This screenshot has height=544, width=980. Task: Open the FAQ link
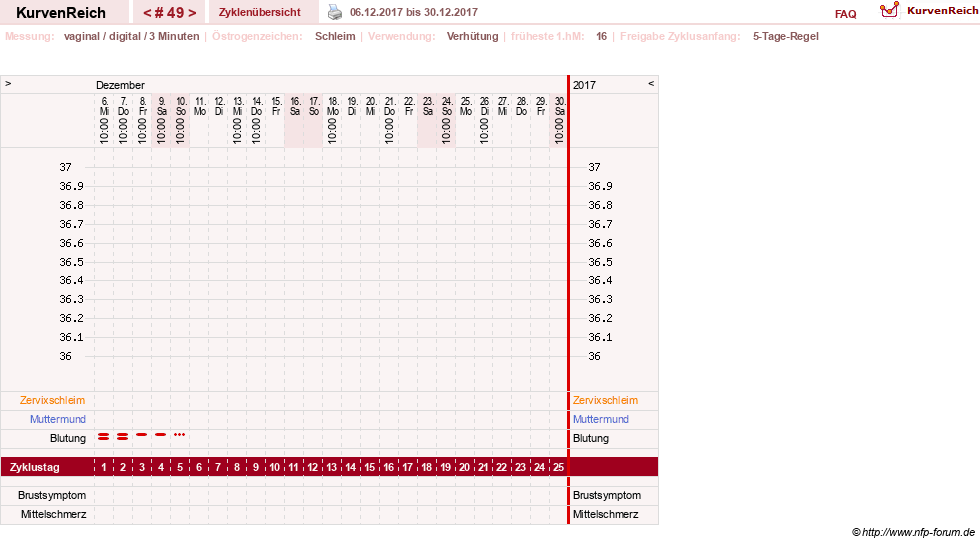[845, 14]
